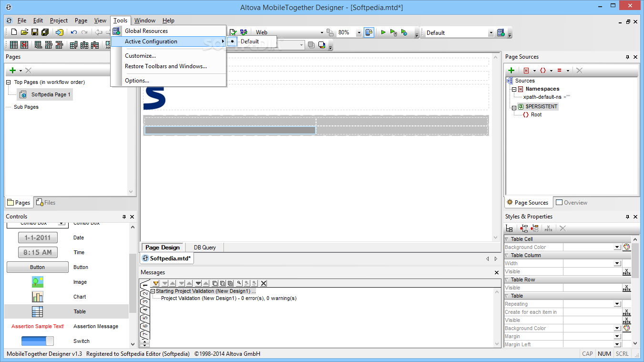644x362 pixels.
Task: Run the simulation with green play icon
Action: point(383,32)
